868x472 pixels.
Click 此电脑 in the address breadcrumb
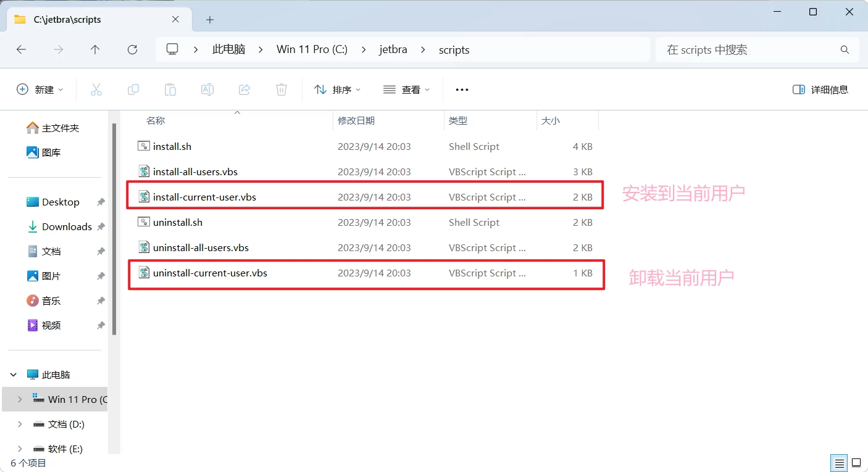[228, 50]
